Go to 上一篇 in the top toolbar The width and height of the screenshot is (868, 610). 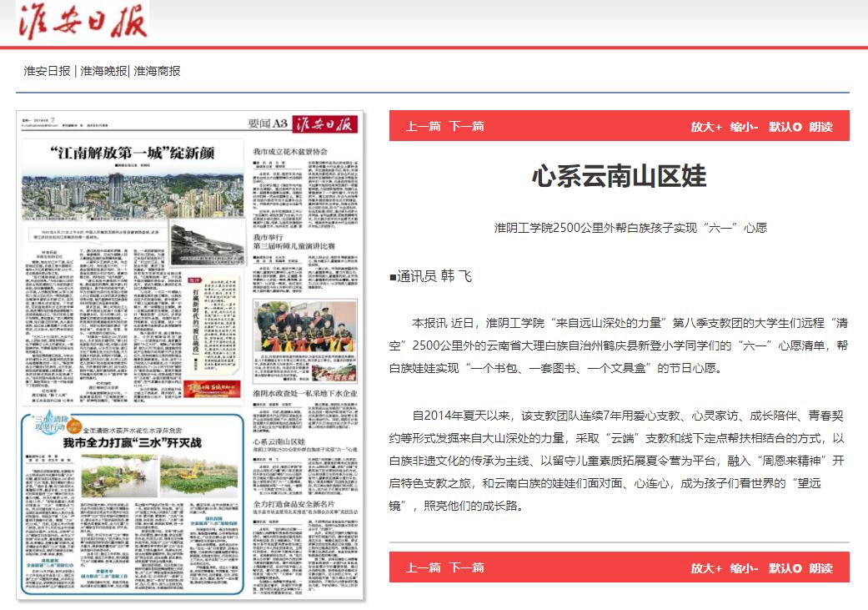click(423, 127)
